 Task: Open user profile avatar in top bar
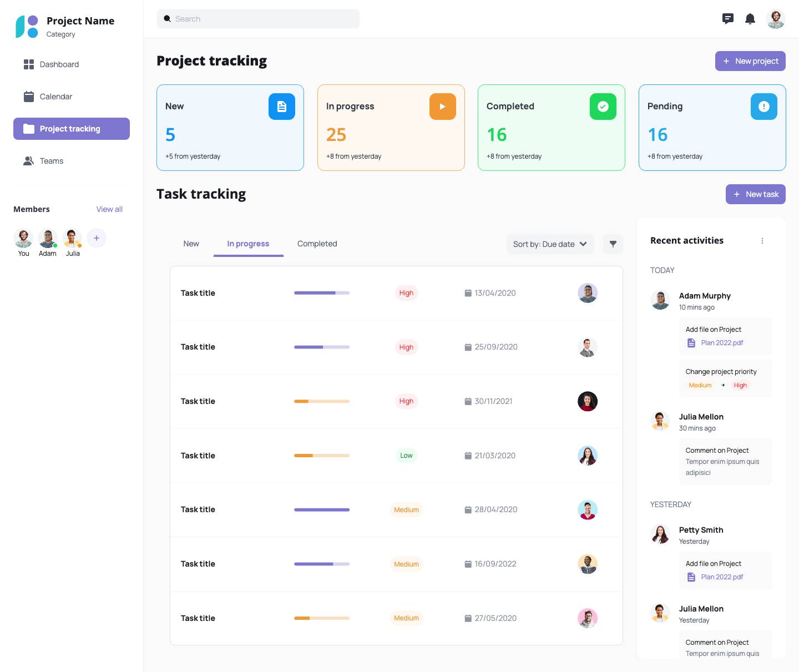(x=776, y=19)
